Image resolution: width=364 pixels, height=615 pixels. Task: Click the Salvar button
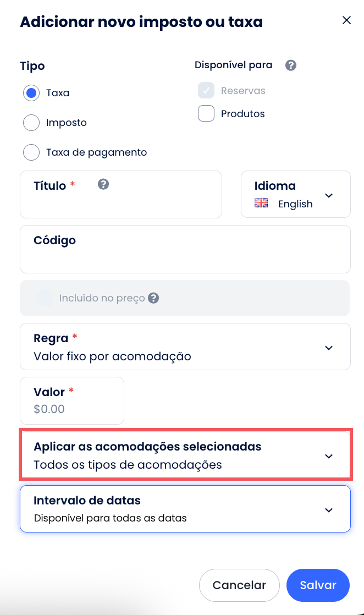pyautogui.click(x=318, y=585)
